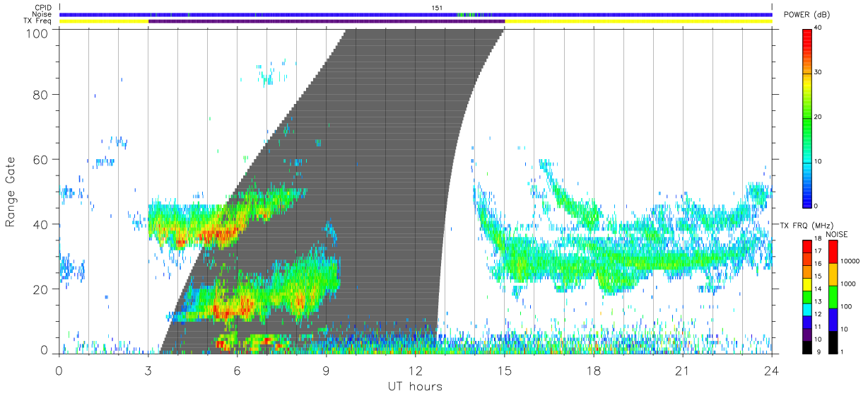Click the POWER (dB) legend title
Viewport: 868px width, 401px height.
pos(807,16)
